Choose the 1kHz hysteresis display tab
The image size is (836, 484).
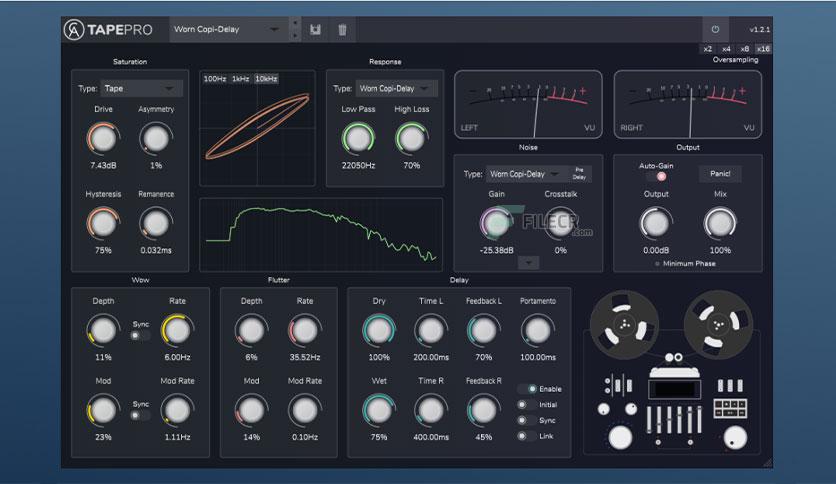(240, 79)
